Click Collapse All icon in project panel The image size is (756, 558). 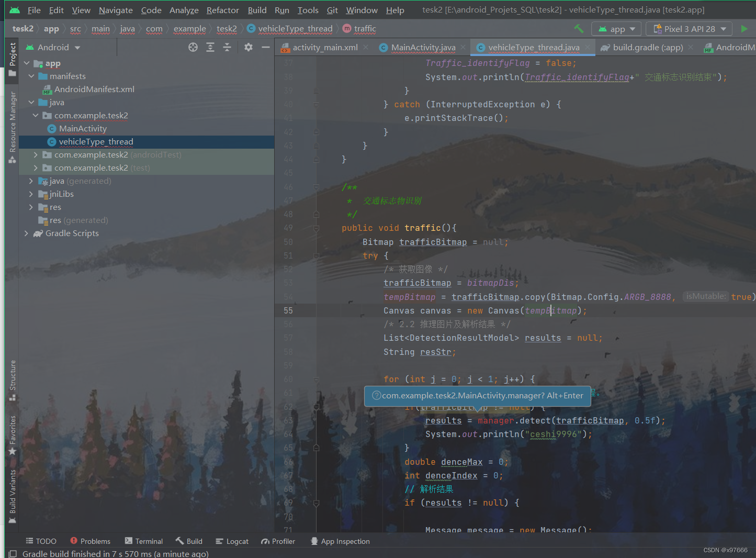point(227,47)
